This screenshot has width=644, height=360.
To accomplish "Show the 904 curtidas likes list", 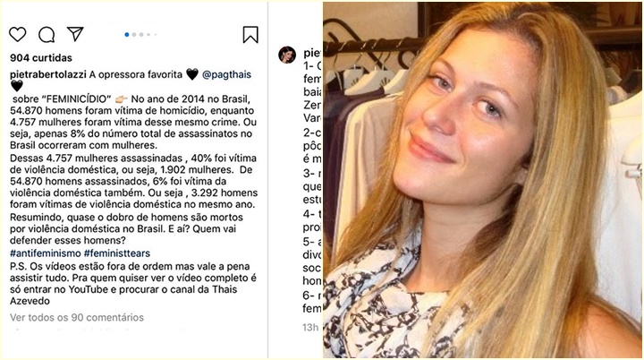I will (41, 58).
